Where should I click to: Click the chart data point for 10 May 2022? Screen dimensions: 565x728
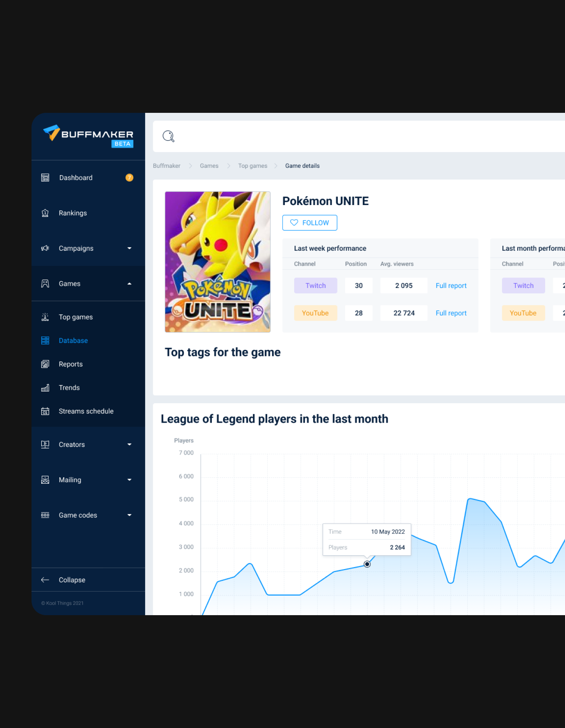[367, 564]
